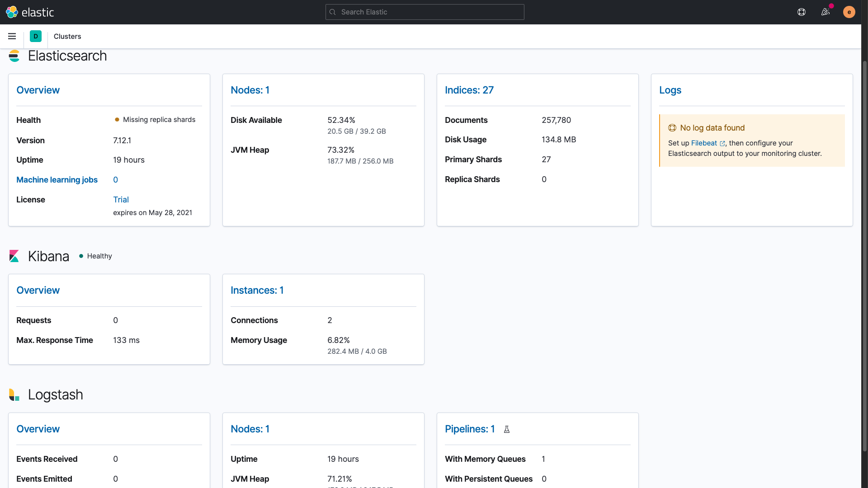Click the D deployment badge
Viewport: 868px width, 488px height.
[35, 36]
